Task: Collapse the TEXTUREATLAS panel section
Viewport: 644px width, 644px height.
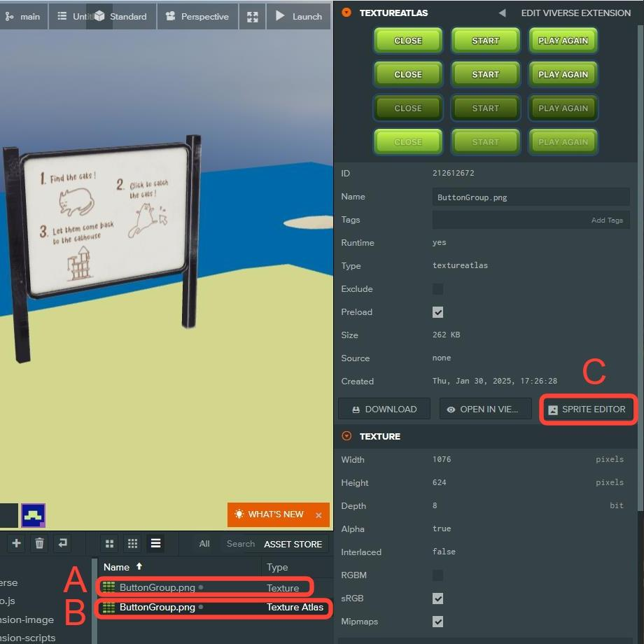Action: coord(346,13)
